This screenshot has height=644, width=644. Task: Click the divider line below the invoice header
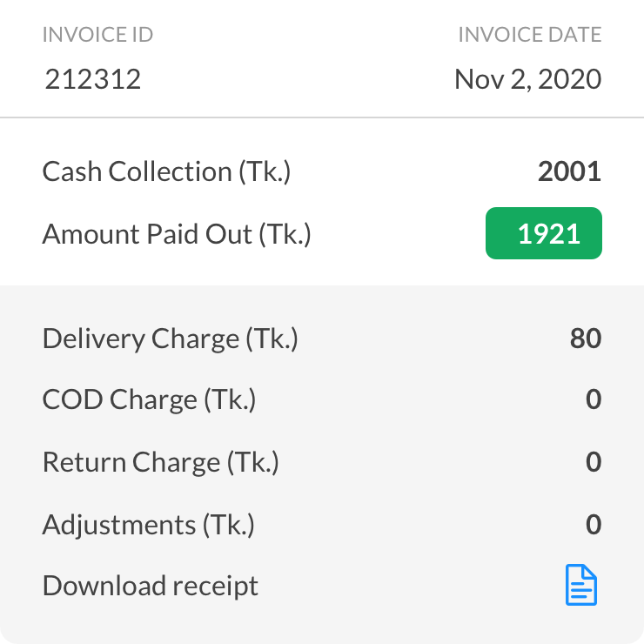pyautogui.click(x=322, y=117)
